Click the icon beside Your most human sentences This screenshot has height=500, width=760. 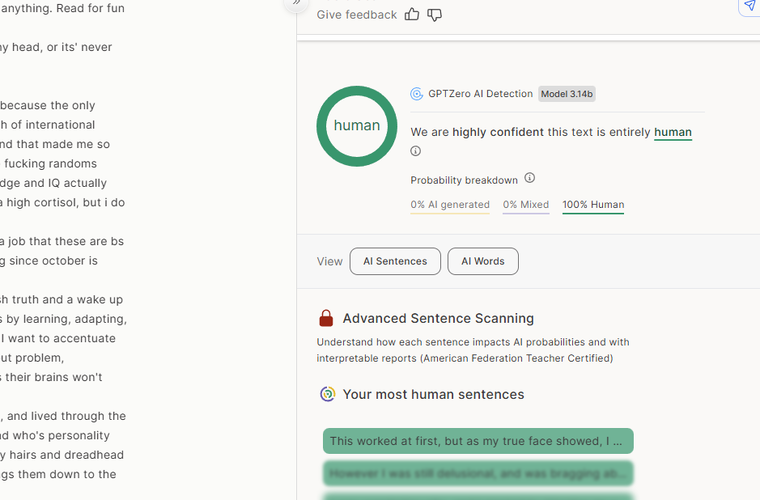[x=327, y=394]
